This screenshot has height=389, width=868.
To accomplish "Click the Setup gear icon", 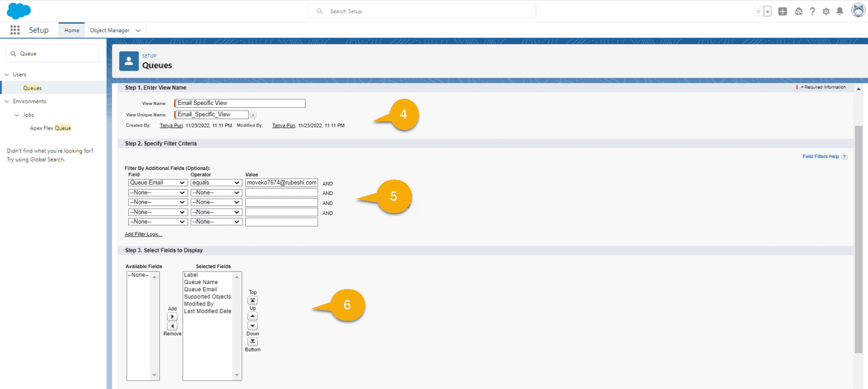I will 826,11.
